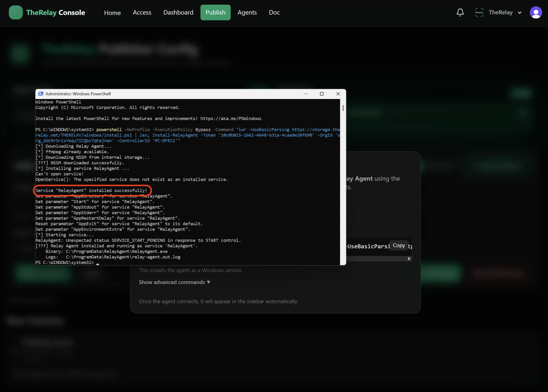
Task: Click the circular TheRelay organization logo
Action: click(x=479, y=13)
